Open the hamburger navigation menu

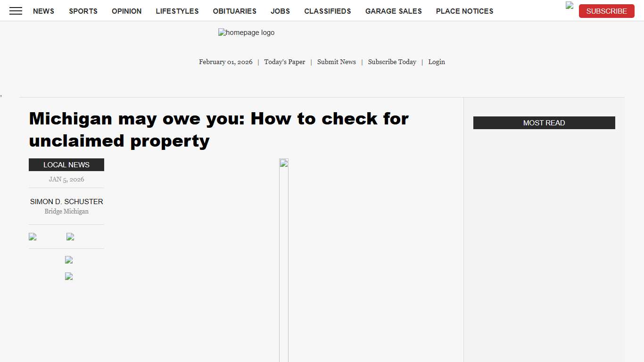[16, 11]
